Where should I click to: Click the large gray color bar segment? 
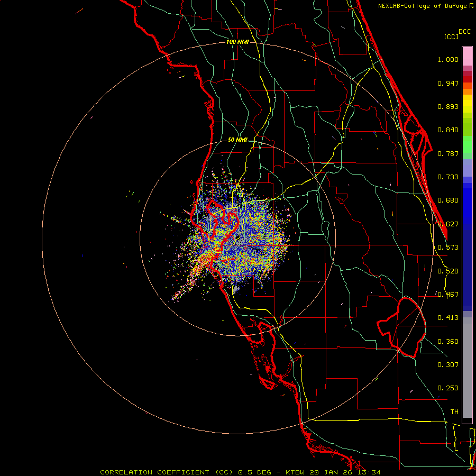(x=467, y=368)
